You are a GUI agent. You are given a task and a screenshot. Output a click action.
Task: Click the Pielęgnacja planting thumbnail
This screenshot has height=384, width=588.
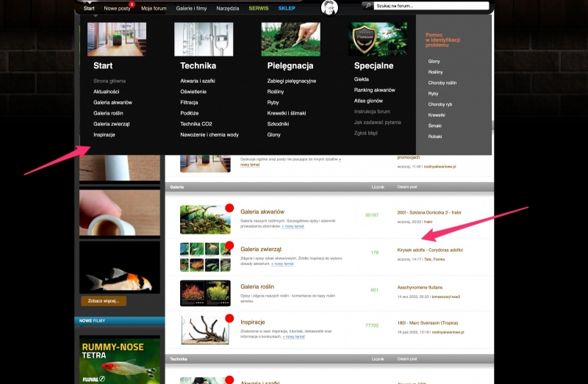[290, 39]
